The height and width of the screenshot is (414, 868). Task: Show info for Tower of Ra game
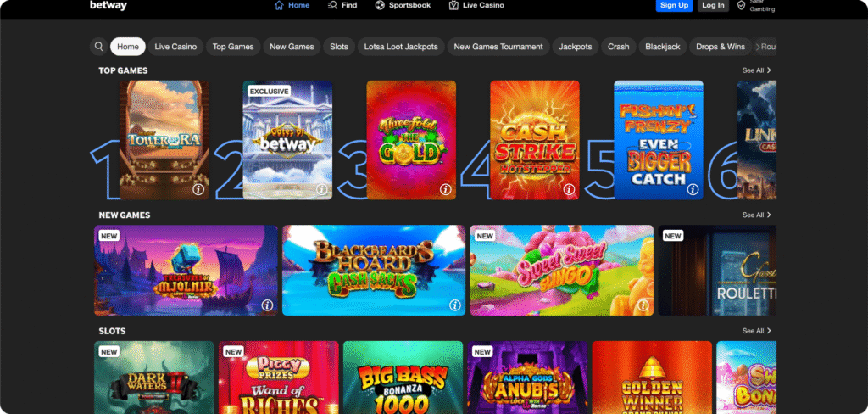(x=198, y=189)
